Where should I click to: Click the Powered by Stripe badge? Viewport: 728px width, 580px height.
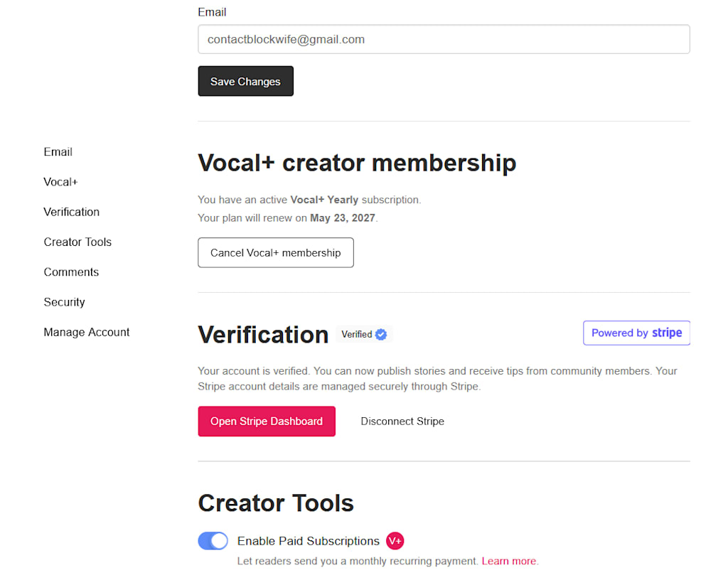[636, 333]
